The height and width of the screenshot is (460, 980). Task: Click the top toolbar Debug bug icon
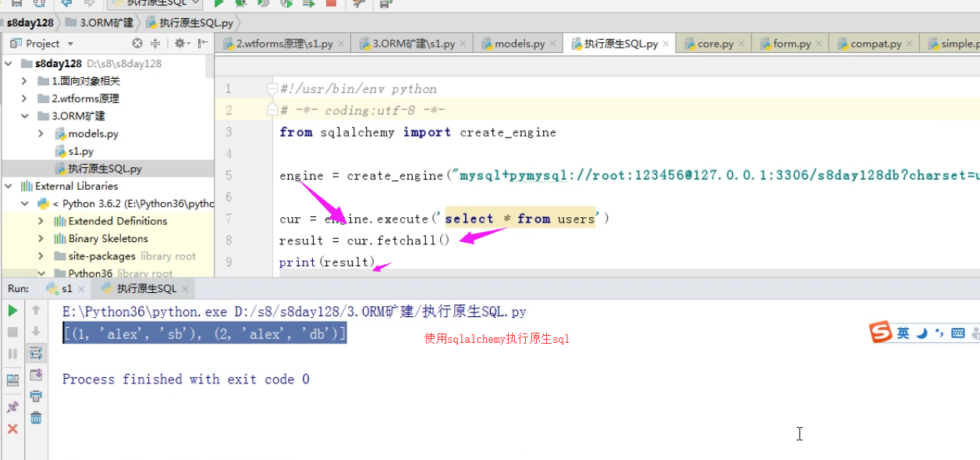(x=242, y=3)
